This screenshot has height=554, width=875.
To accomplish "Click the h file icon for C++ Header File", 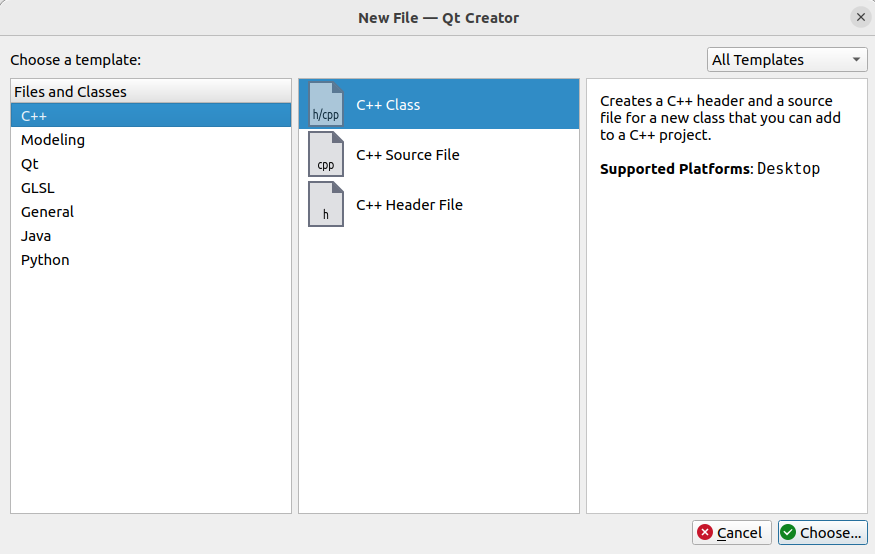I will click(325, 205).
